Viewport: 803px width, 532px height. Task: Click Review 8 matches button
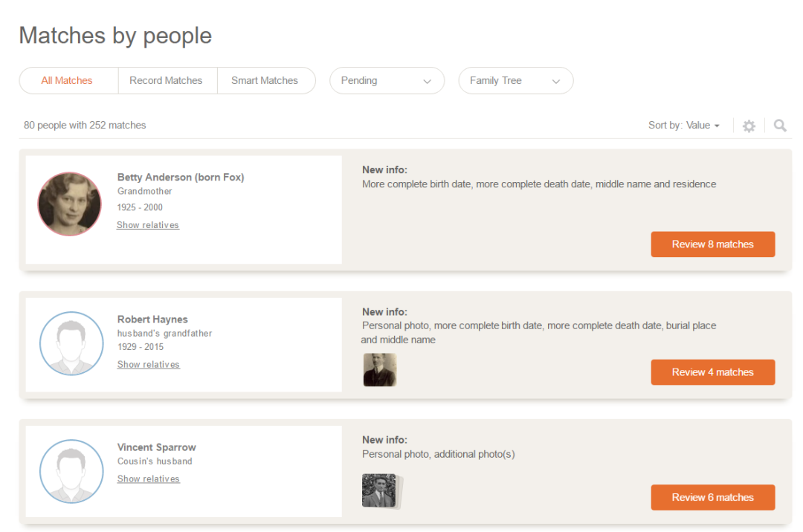(712, 244)
